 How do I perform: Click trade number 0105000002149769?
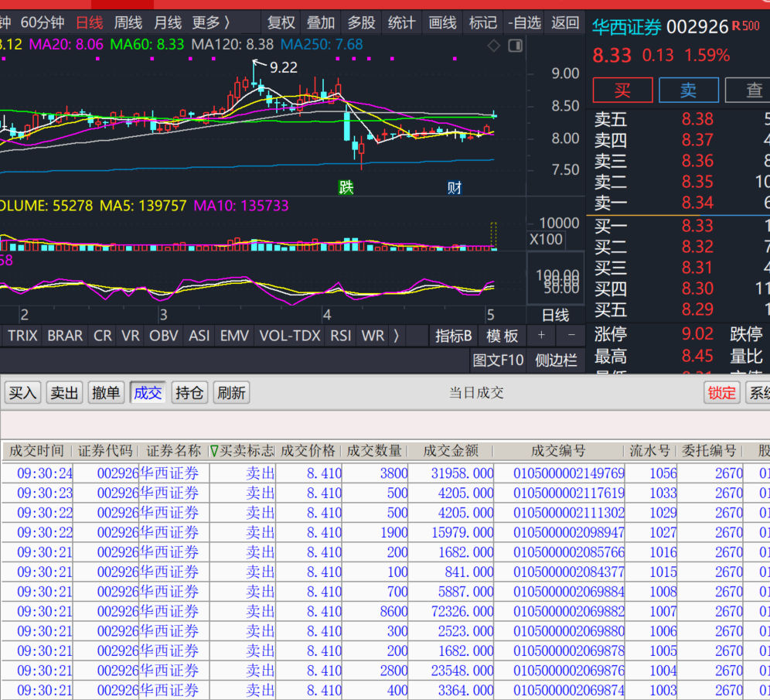(x=569, y=473)
